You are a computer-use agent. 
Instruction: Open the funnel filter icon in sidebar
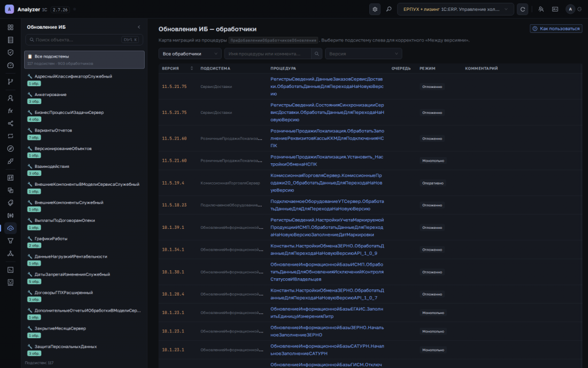point(10,241)
